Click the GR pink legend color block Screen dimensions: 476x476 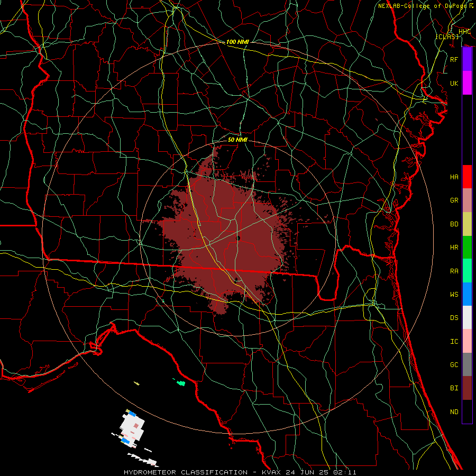[x=467, y=200]
